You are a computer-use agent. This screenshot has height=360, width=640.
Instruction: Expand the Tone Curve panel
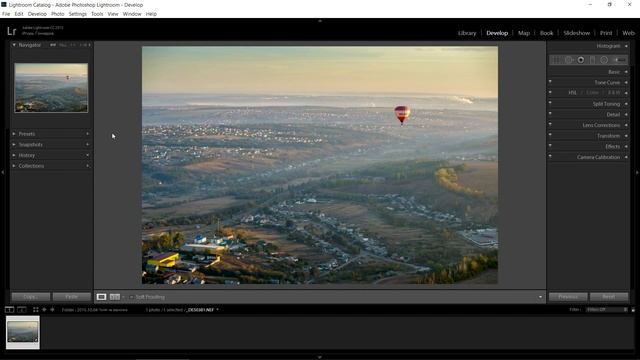click(626, 82)
